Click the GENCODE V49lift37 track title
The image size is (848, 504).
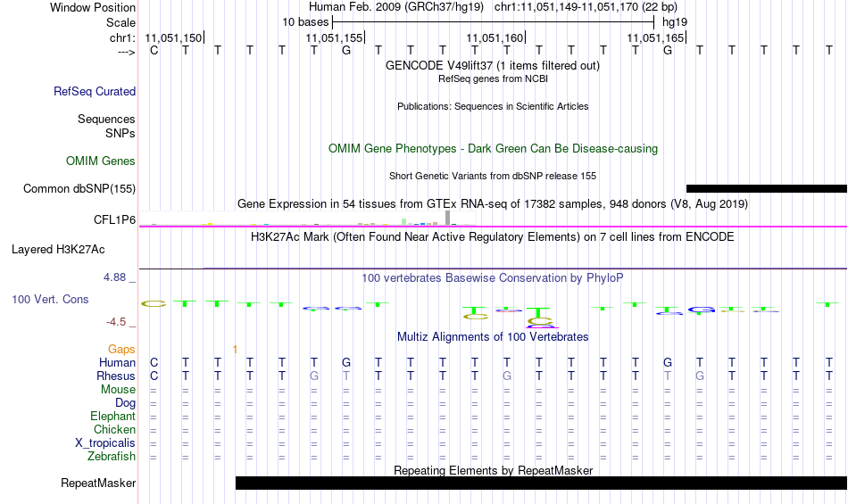point(492,65)
